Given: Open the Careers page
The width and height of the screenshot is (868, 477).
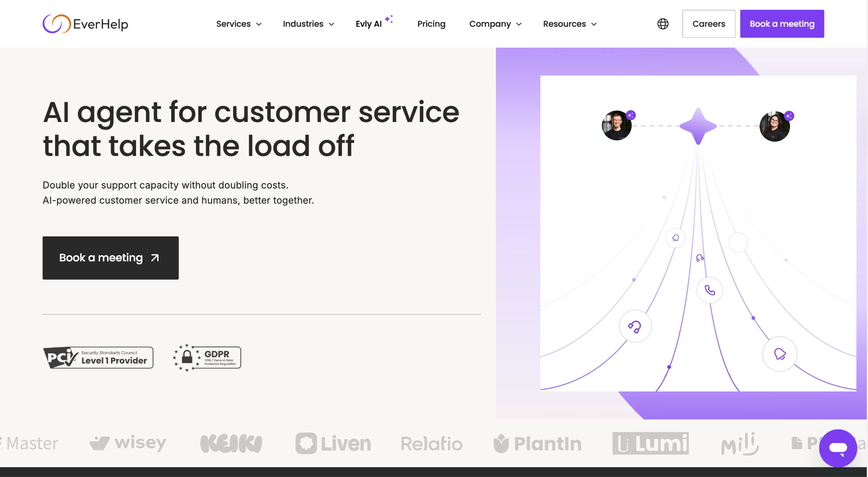Looking at the screenshot, I should click(x=708, y=24).
